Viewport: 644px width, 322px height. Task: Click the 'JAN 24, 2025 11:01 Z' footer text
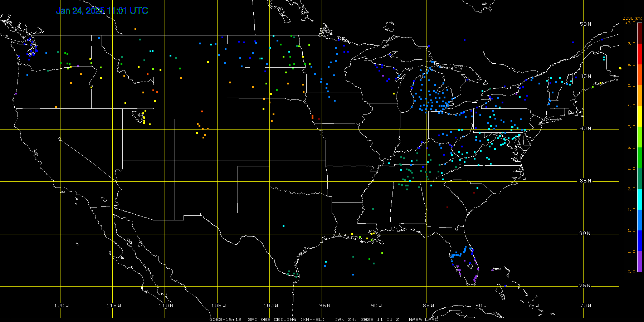[x=367, y=319]
